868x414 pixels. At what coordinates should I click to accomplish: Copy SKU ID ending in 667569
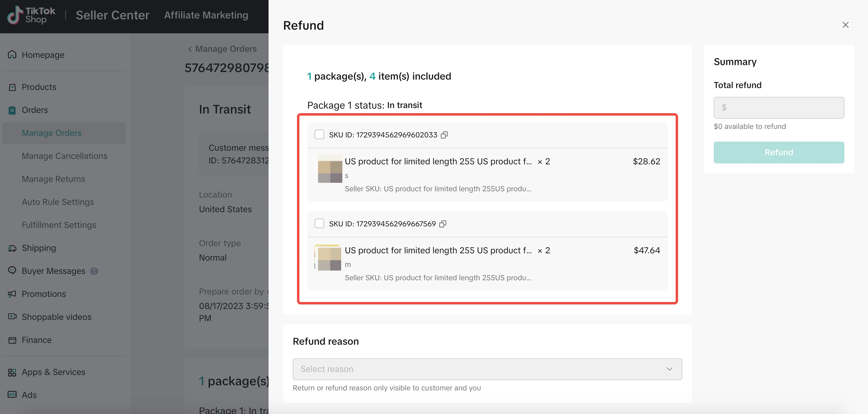click(443, 224)
